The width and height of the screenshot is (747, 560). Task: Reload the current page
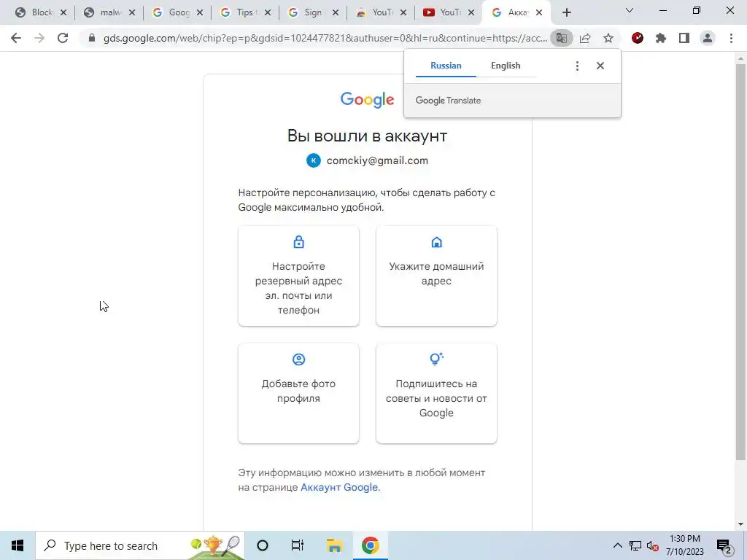click(x=63, y=38)
